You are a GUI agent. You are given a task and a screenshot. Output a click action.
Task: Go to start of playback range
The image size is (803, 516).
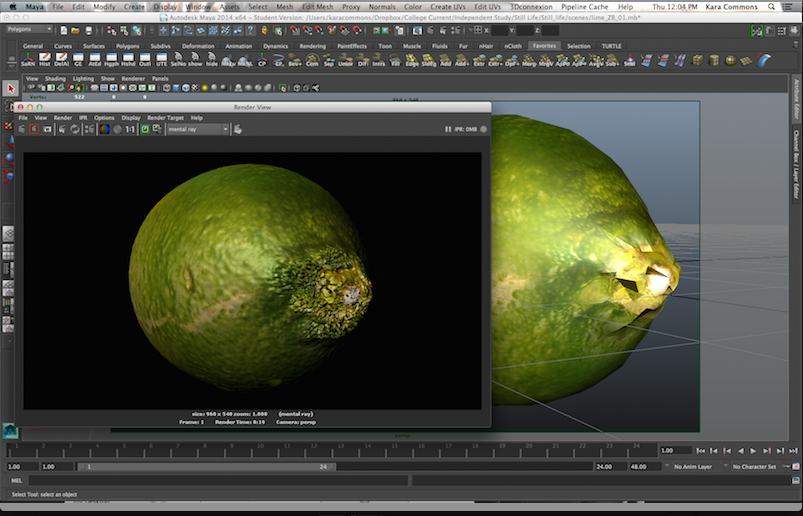click(700, 450)
